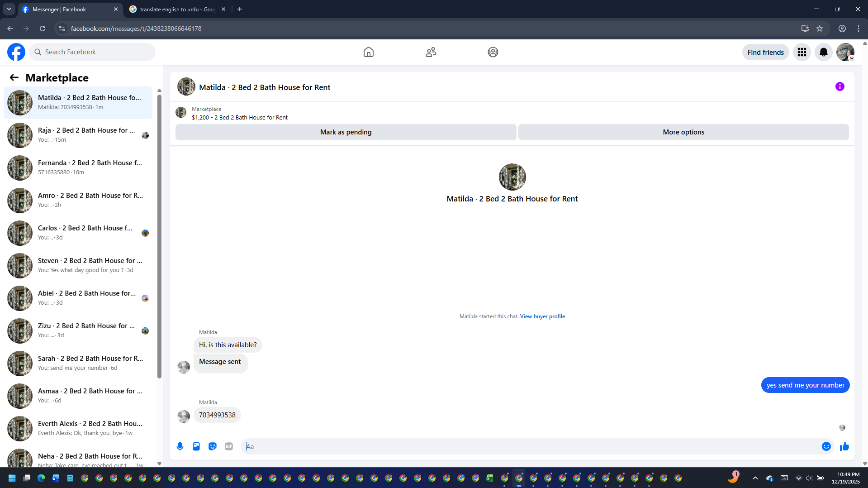Open the tab search dropdown arrow
The image size is (868, 488).
[9, 9]
